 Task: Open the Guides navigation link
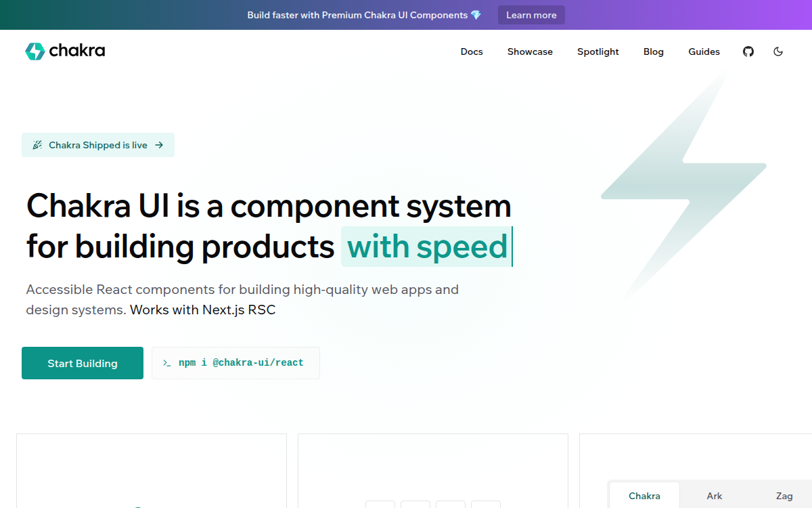click(x=704, y=51)
